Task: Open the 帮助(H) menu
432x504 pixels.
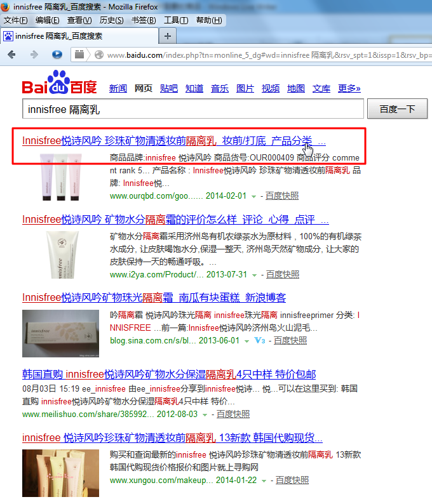Action: pyautogui.click(x=209, y=20)
